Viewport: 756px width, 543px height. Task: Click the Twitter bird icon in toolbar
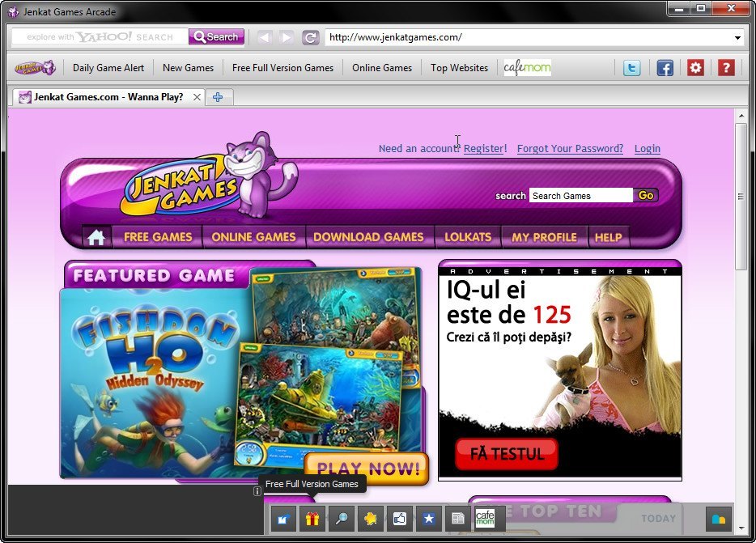[631, 68]
